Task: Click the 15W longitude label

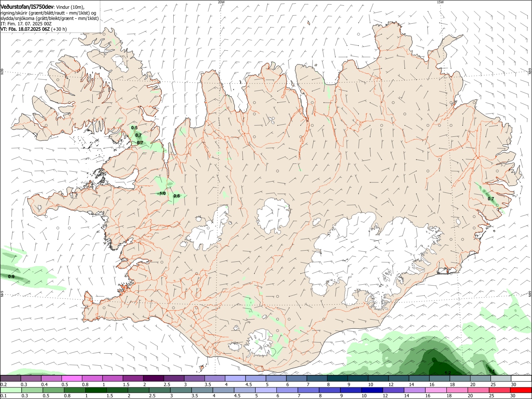Action: pyautogui.click(x=440, y=2)
